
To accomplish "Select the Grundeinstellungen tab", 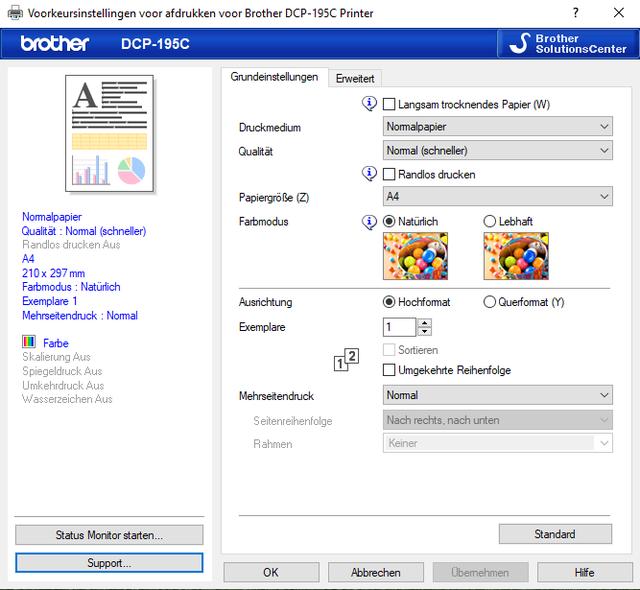I will click(x=274, y=77).
